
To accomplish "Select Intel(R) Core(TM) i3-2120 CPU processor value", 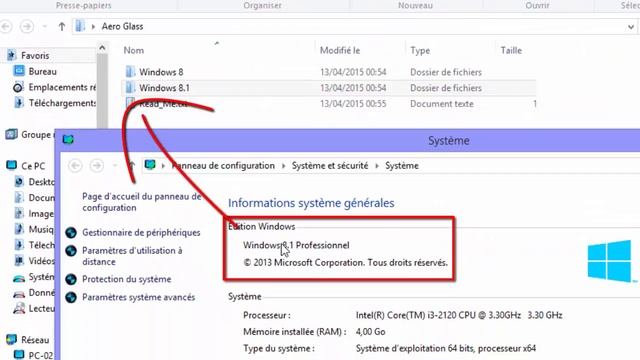I will pyautogui.click(x=459, y=315).
